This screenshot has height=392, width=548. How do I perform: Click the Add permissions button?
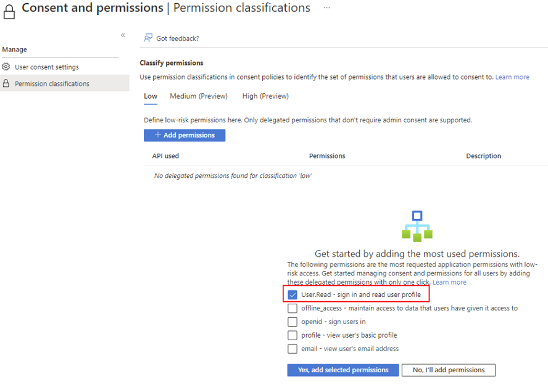tap(184, 135)
